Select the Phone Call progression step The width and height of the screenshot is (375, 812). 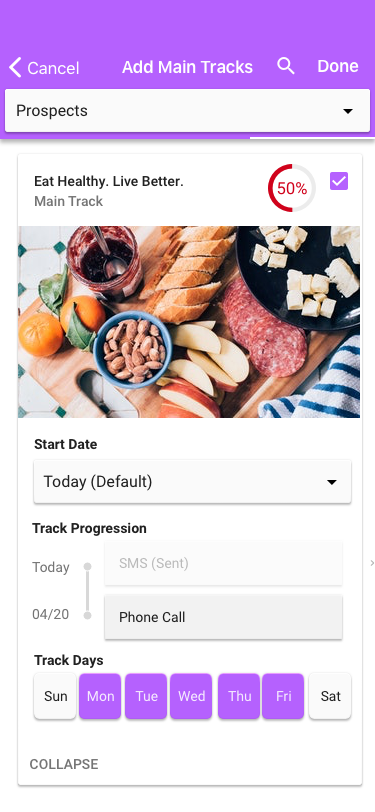pyautogui.click(x=223, y=617)
